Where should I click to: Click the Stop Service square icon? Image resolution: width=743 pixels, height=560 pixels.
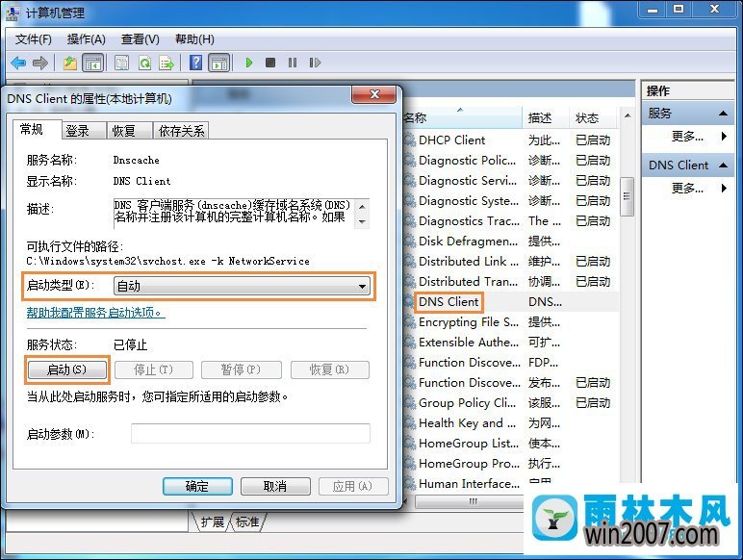[270, 63]
